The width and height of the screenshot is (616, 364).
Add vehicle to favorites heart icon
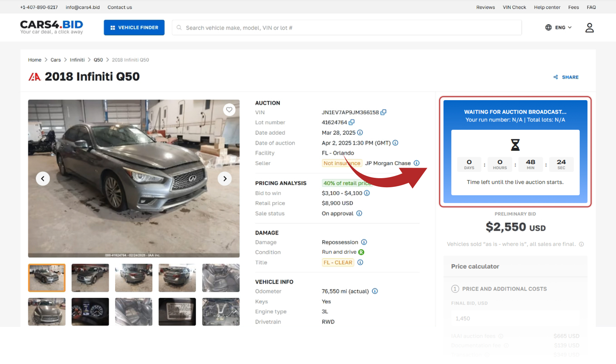(x=229, y=110)
